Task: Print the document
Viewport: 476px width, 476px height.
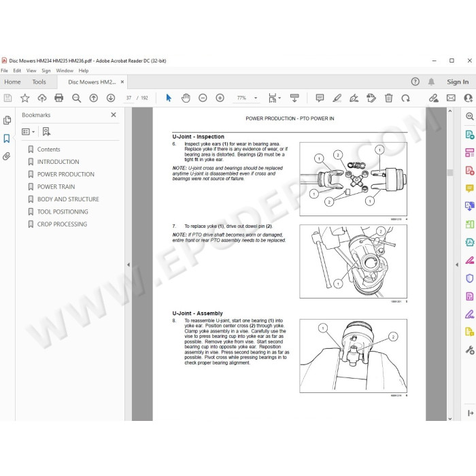Action: coord(59,98)
